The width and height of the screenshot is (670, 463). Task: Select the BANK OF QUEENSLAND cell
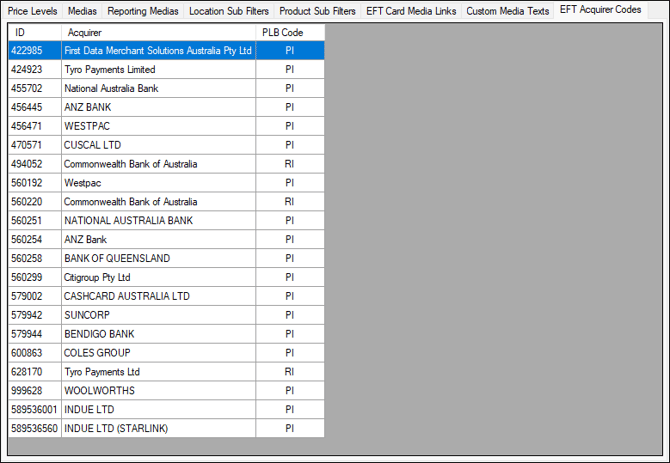[x=159, y=258]
